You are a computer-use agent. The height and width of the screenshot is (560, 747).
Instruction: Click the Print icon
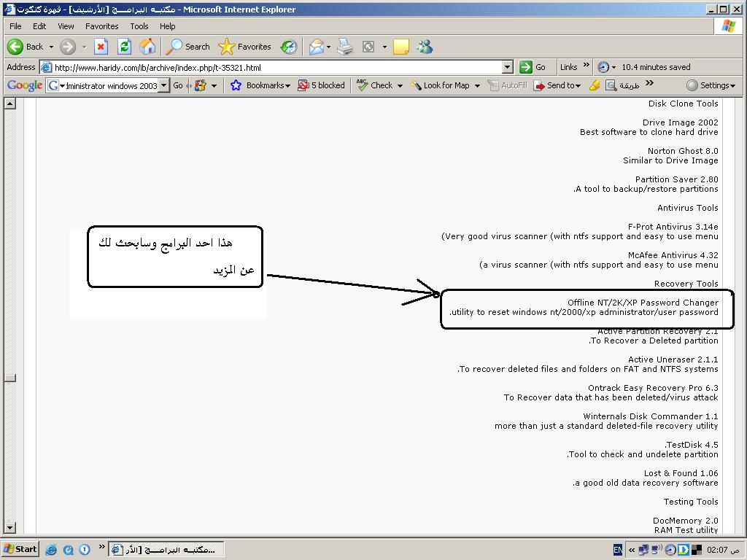coord(345,47)
